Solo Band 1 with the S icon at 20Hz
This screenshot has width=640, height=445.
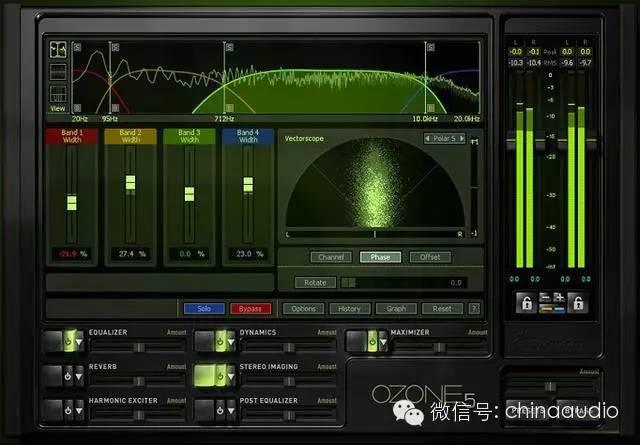77,47
